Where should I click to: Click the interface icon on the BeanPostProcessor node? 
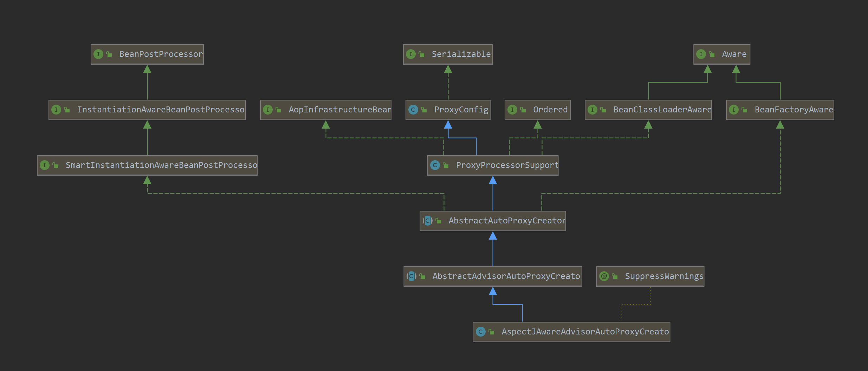[x=98, y=54]
